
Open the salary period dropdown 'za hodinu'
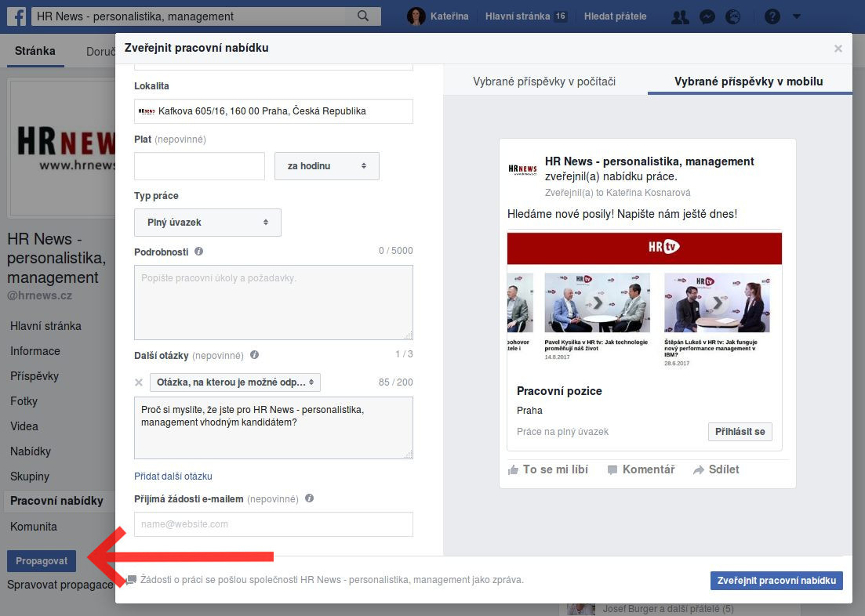click(326, 166)
